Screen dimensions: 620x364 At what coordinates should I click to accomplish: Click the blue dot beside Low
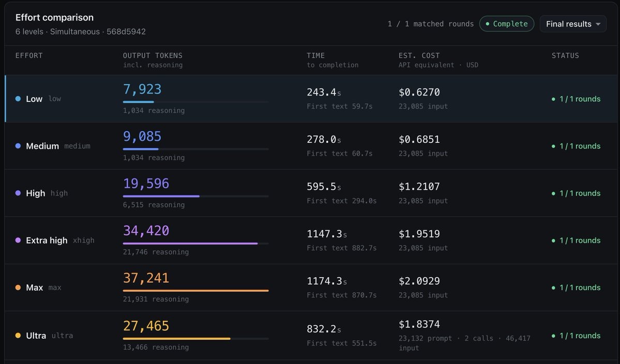click(x=18, y=99)
